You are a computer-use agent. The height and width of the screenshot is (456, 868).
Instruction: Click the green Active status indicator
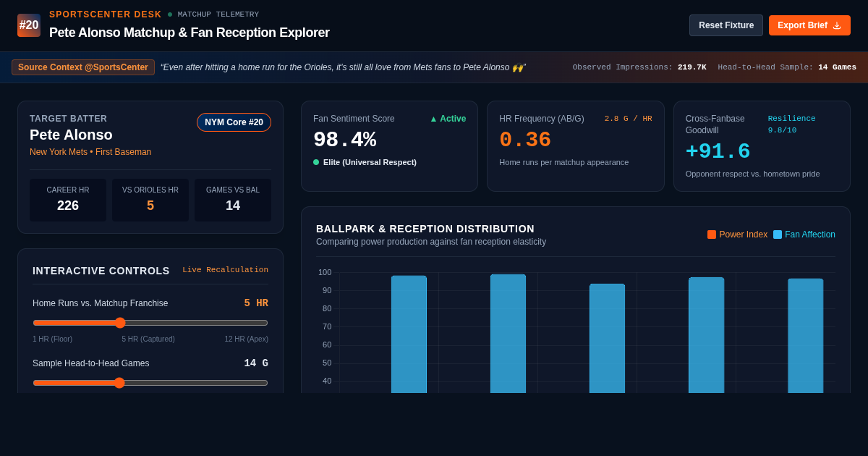point(448,119)
